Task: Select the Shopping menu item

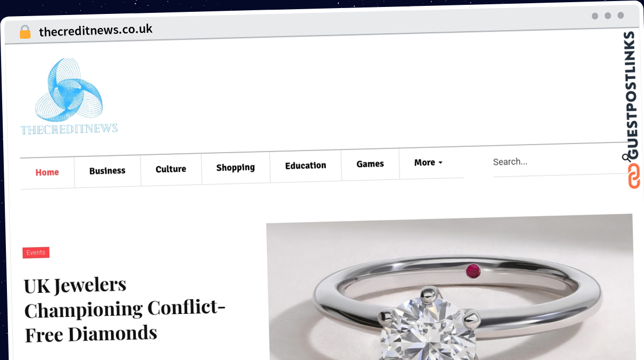Action: click(236, 168)
